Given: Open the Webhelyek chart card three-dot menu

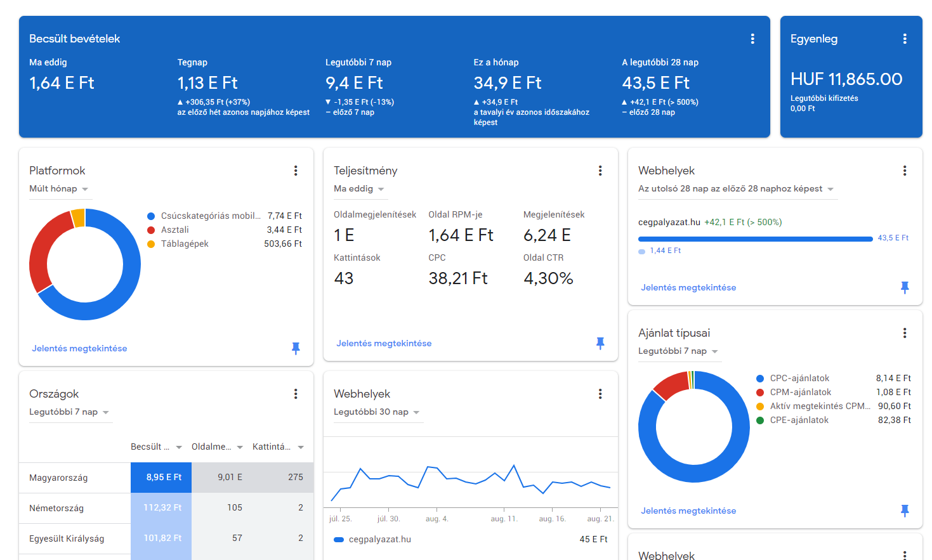Looking at the screenshot, I should click(x=600, y=394).
